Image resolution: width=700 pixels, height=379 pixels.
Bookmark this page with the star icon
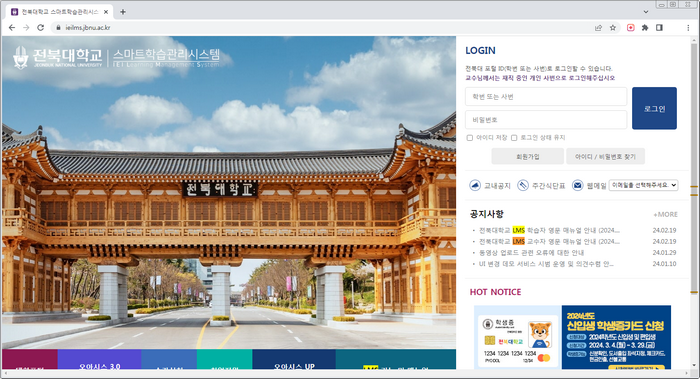pyautogui.click(x=613, y=28)
